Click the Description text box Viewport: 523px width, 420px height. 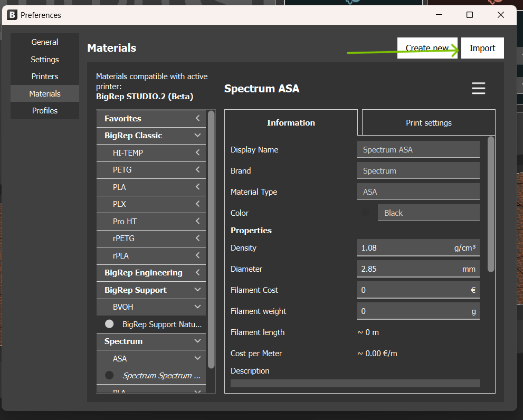point(355,383)
